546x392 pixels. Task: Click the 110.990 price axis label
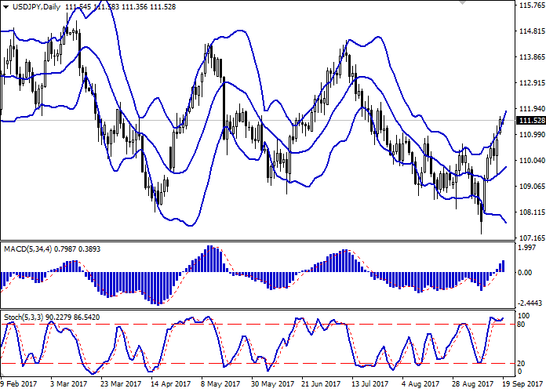[532, 135]
